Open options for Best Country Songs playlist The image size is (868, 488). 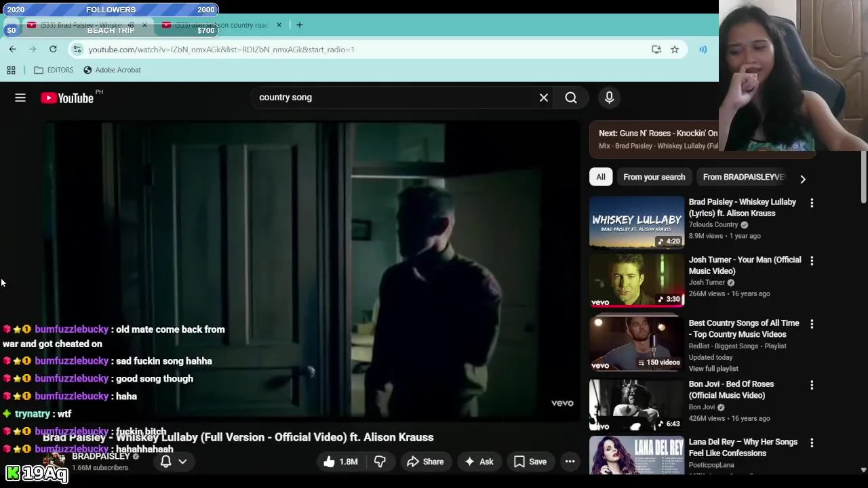(x=812, y=324)
